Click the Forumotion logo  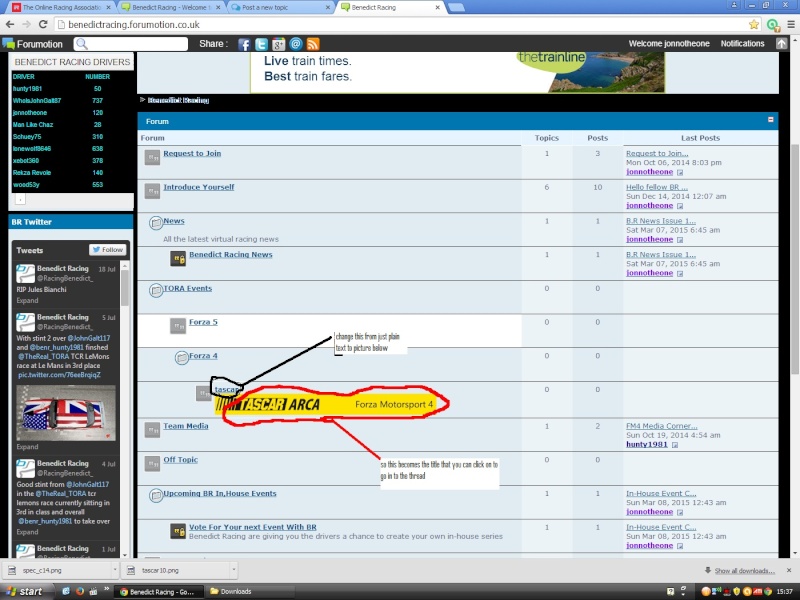coord(33,44)
